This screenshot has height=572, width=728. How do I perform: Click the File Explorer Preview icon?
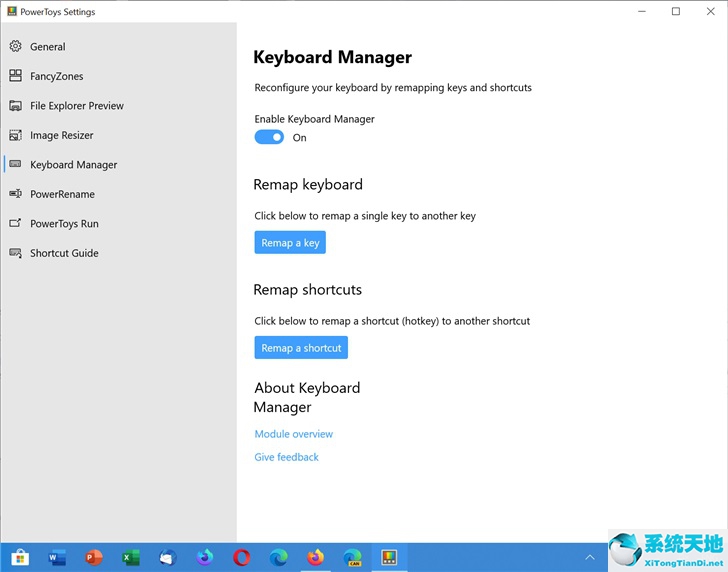coord(15,105)
